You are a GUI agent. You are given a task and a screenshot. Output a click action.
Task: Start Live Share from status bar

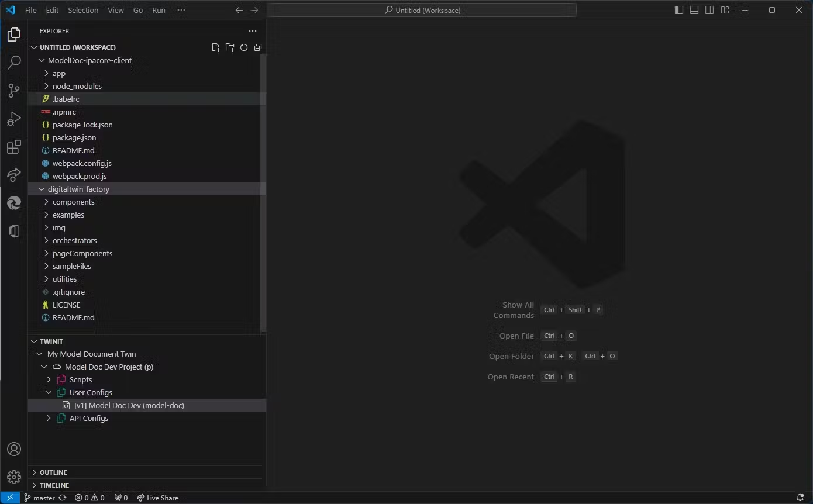tap(157, 498)
